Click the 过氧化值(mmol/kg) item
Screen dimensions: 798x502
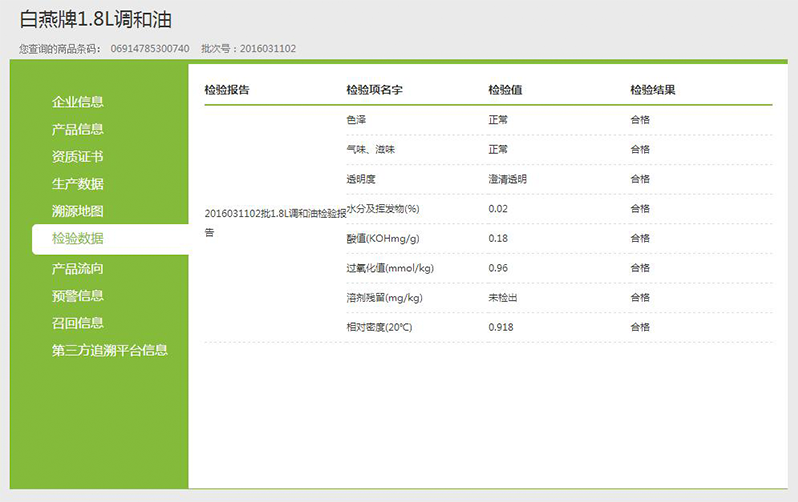point(390,268)
